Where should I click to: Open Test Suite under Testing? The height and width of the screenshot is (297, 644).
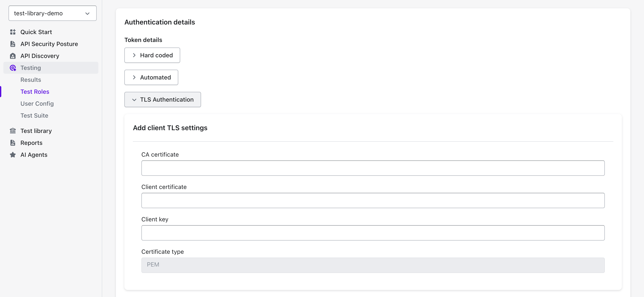[x=34, y=116]
